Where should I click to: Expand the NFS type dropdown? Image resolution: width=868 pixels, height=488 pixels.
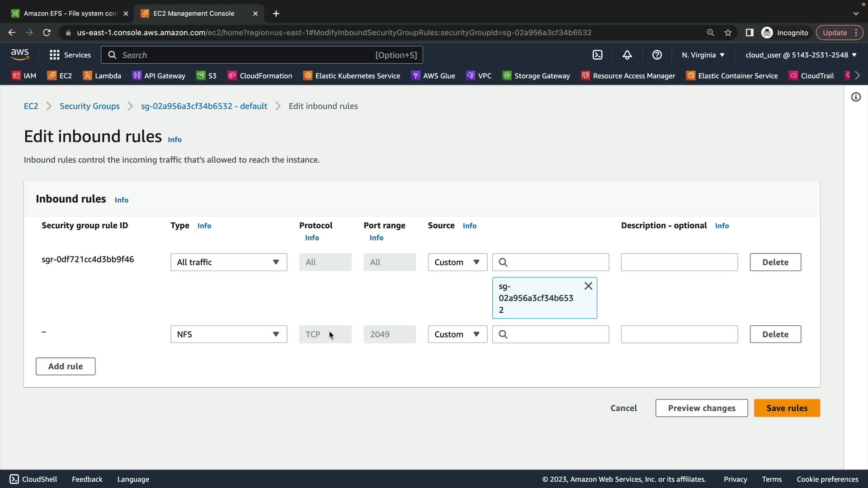click(x=228, y=334)
